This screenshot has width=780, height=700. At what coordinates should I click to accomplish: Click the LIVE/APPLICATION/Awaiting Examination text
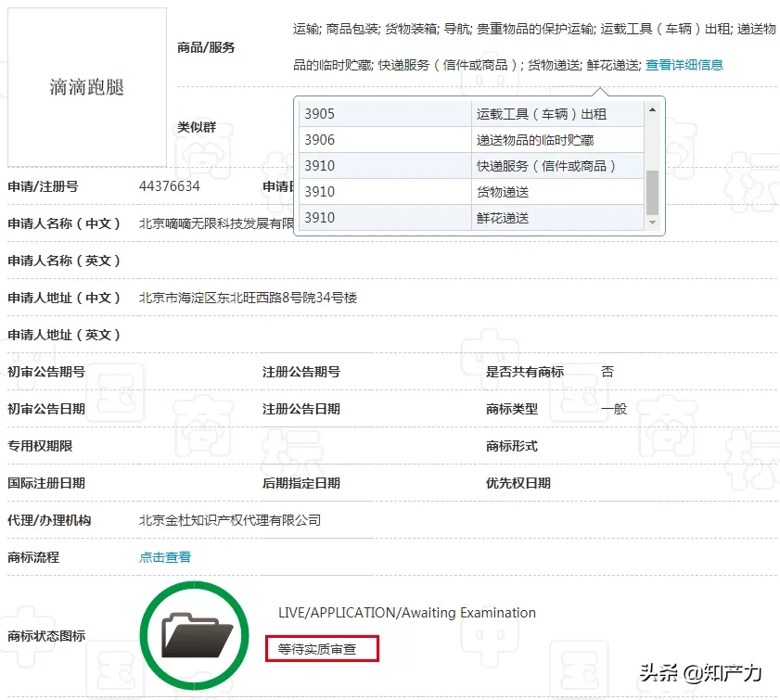(x=407, y=613)
